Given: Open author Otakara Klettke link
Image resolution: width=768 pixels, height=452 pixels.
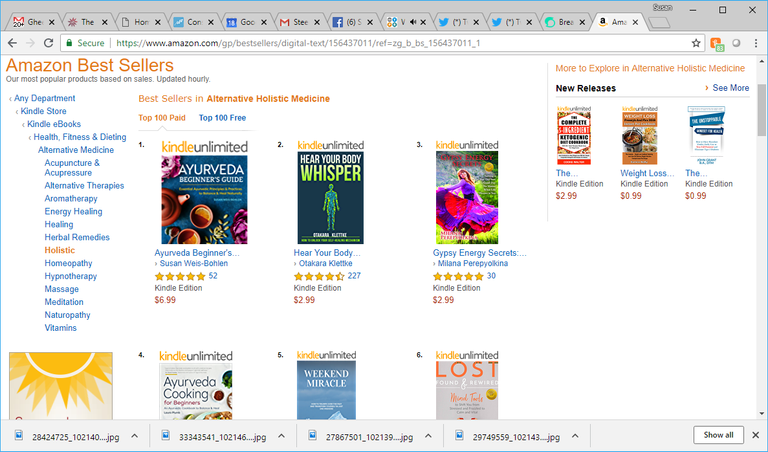Looking at the screenshot, I should click(x=326, y=263).
